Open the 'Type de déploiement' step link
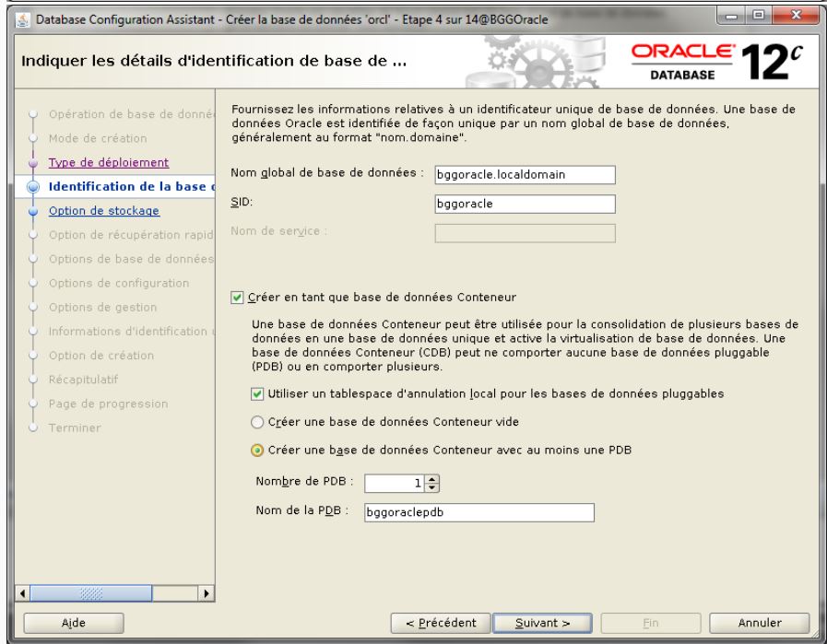This screenshot has height=644, width=827. coord(109,162)
